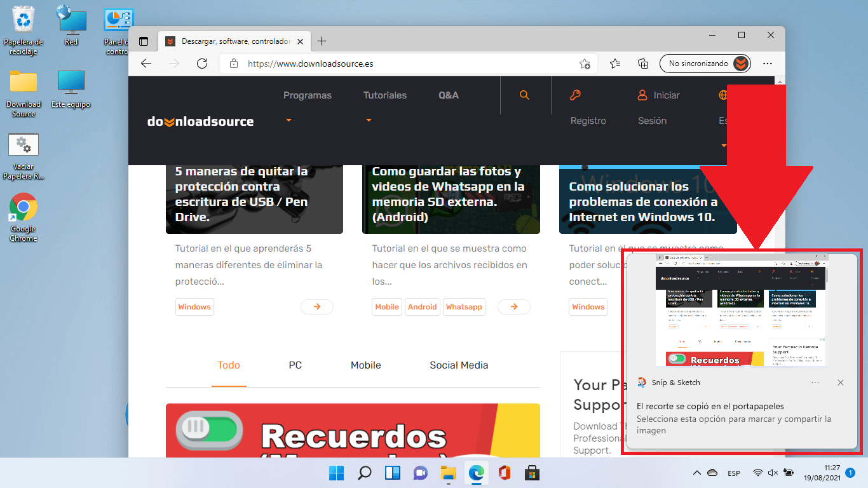The height and width of the screenshot is (488, 868).
Task: Open the Panel de control desktop icon
Action: pyautogui.click(x=118, y=30)
